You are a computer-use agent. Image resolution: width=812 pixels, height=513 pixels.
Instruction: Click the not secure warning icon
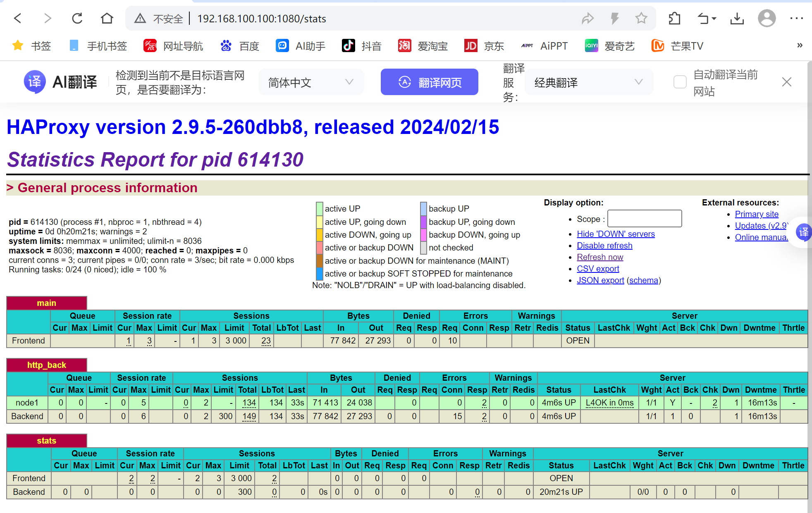click(140, 19)
